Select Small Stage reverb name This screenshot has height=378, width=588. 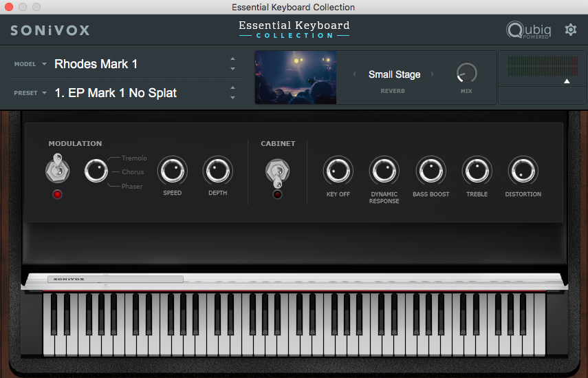pyautogui.click(x=394, y=74)
